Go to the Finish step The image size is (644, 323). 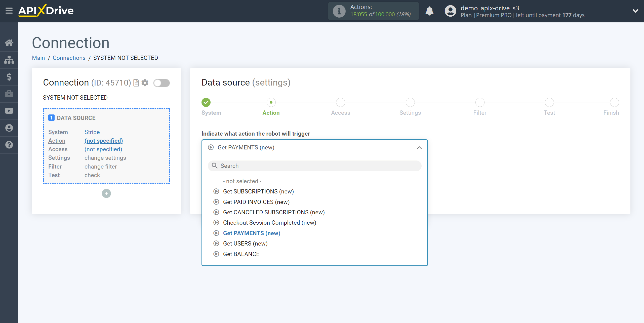[615, 102]
